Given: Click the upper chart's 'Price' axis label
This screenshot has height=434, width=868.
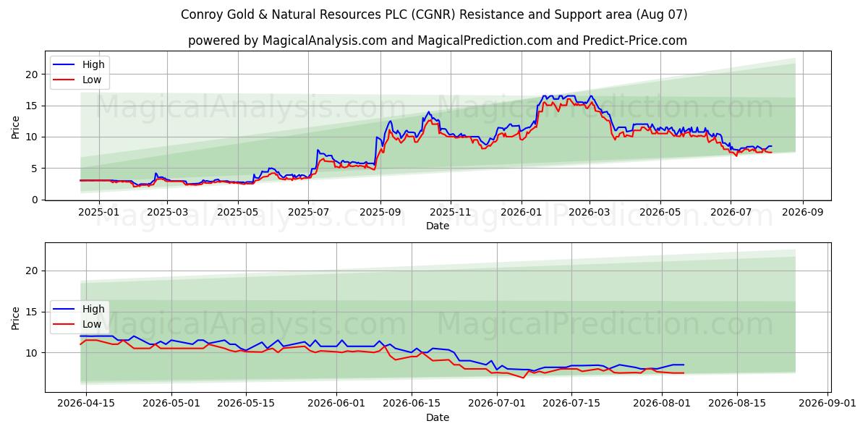Looking at the screenshot, I should click(16, 126).
